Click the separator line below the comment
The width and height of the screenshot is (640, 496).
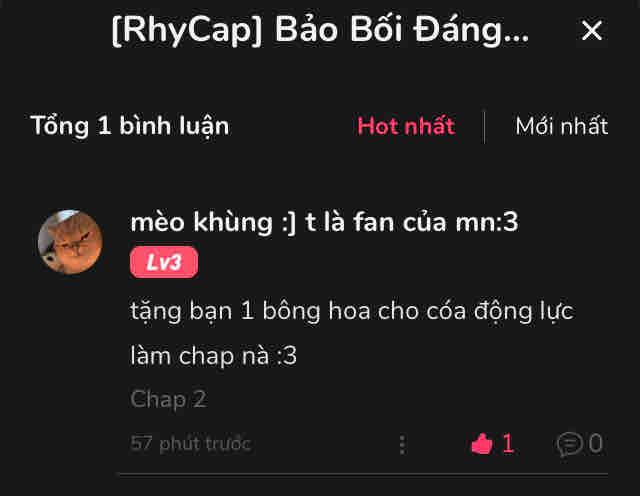coord(363,474)
